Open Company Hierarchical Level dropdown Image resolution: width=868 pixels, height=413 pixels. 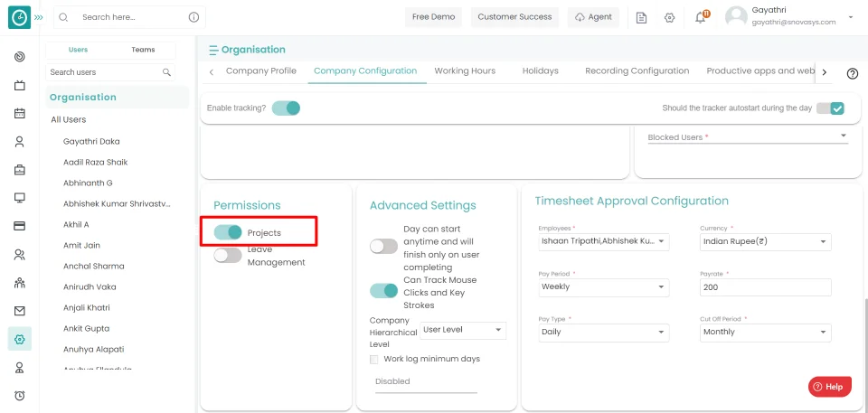click(x=462, y=330)
